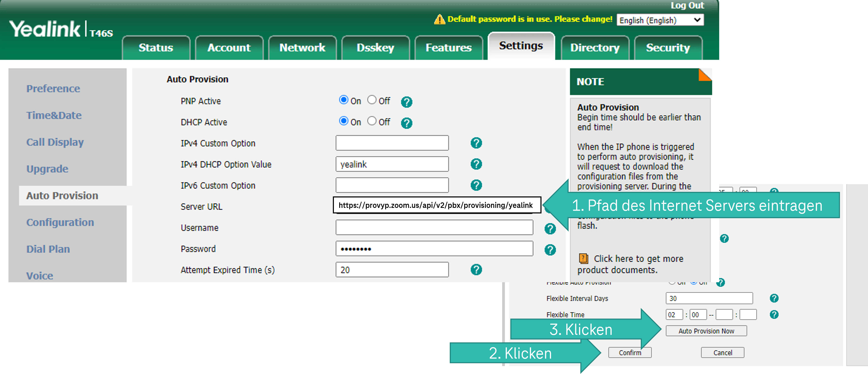This screenshot has width=868, height=374.
Task: Select PNP Active On radio button
Action: (x=343, y=100)
